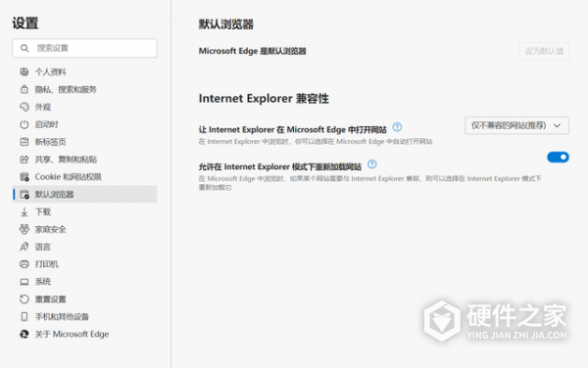Screen dimensions: 588x368
Task: Open 语言 settings
Action: [x=84, y=247]
